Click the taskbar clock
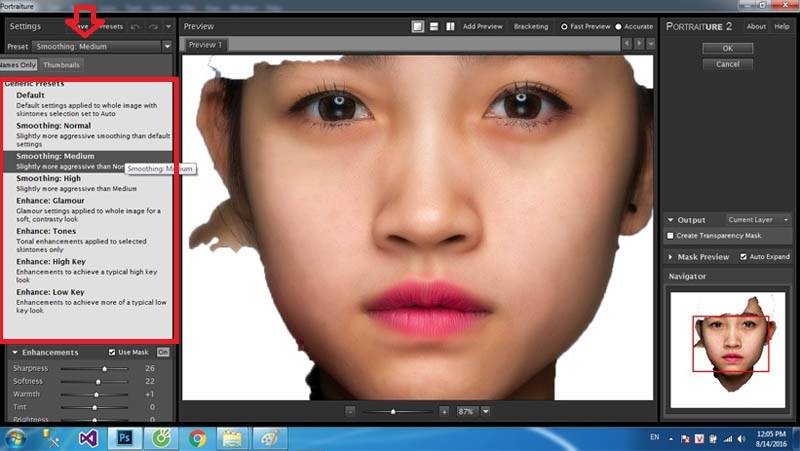Viewport: 800px width, 451px height. (x=771, y=439)
